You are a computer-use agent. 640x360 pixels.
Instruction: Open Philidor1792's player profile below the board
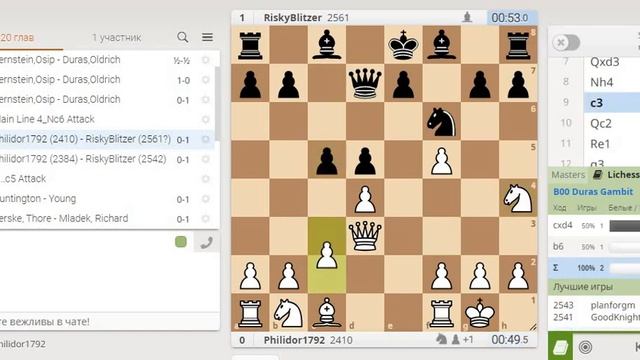pyautogui.click(x=294, y=340)
